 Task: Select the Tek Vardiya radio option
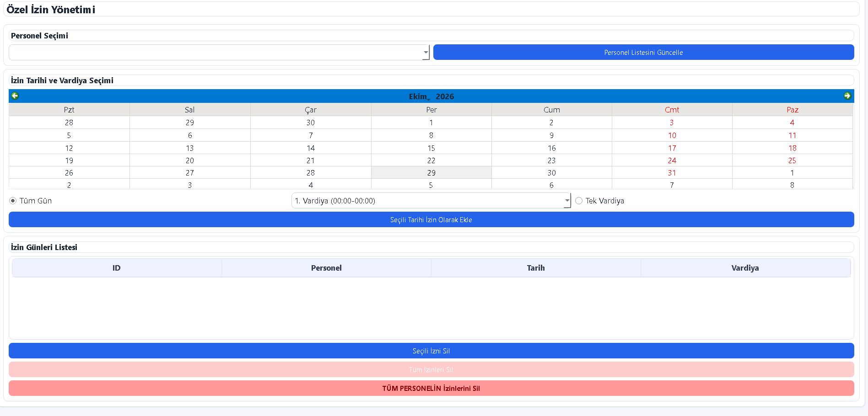tap(579, 201)
